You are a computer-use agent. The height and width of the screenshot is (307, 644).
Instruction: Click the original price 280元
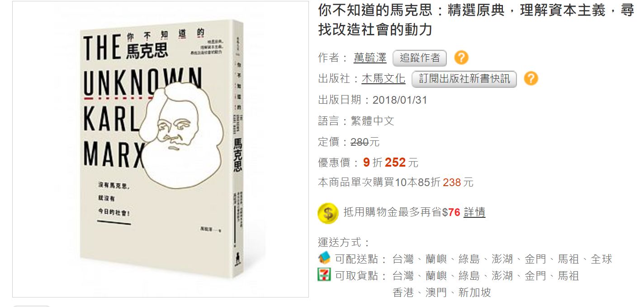pos(365,142)
